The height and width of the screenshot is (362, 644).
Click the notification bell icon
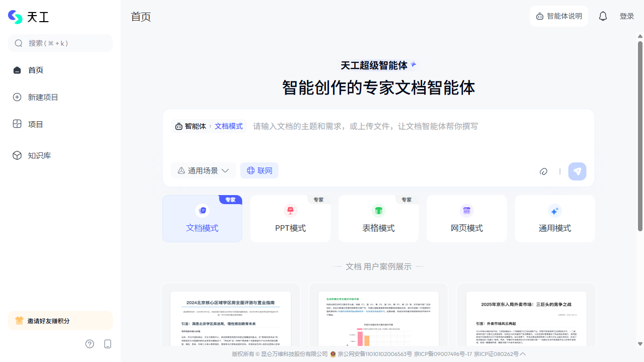click(603, 16)
